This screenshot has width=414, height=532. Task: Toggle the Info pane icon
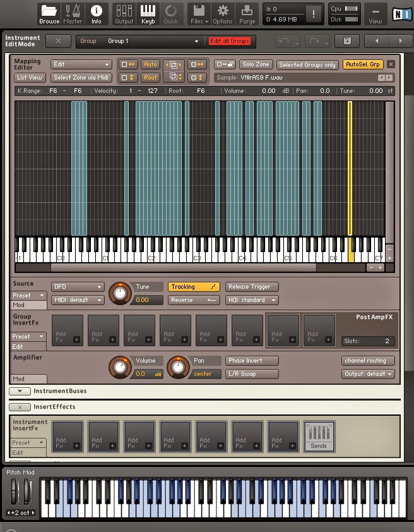(x=96, y=13)
